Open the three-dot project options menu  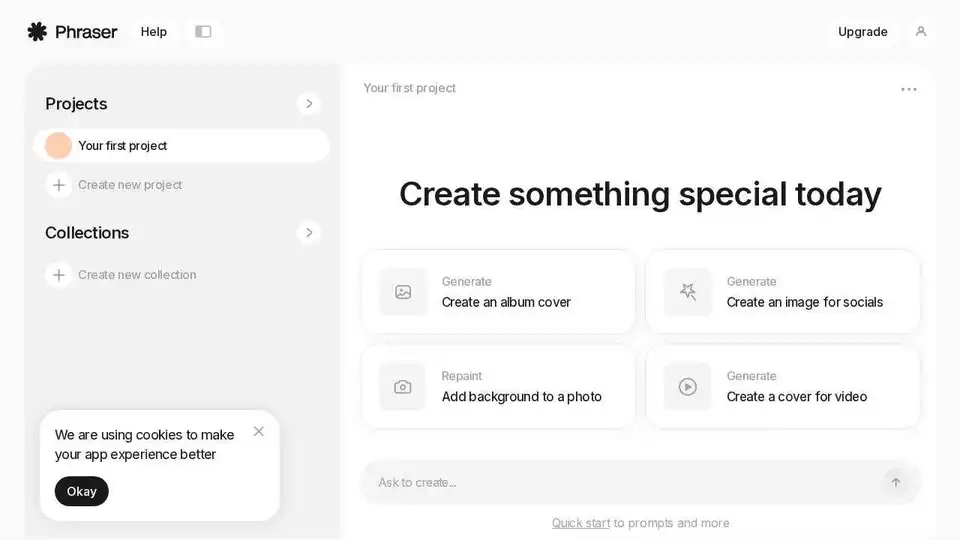tap(909, 89)
